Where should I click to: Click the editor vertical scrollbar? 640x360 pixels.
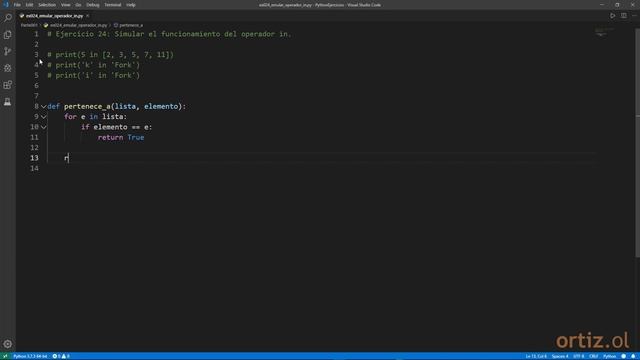638,143
